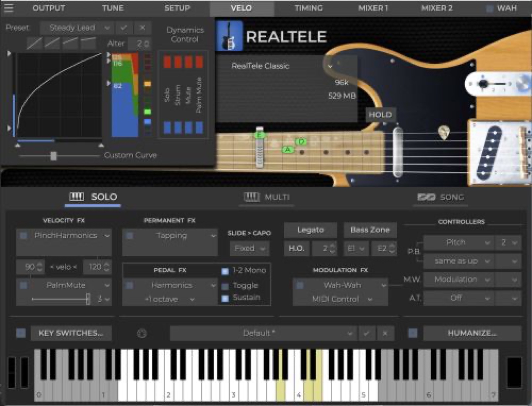This screenshot has width=532, height=406.
Task: Enable Tapping permanent FX checkbox
Action: [130, 236]
